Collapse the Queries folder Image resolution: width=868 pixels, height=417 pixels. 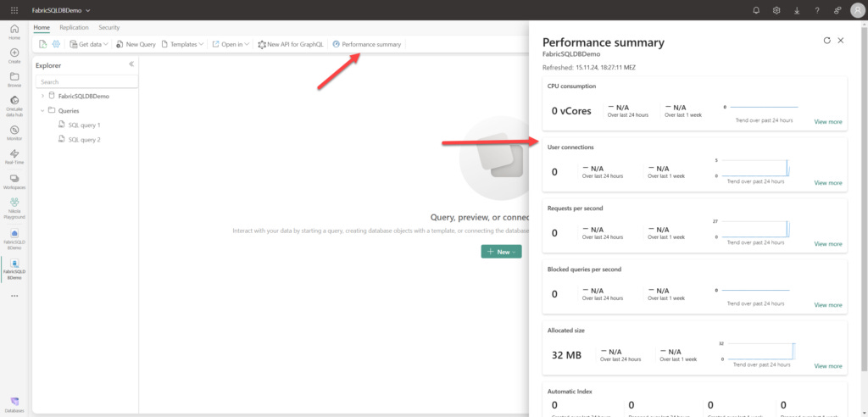click(42, 110)
